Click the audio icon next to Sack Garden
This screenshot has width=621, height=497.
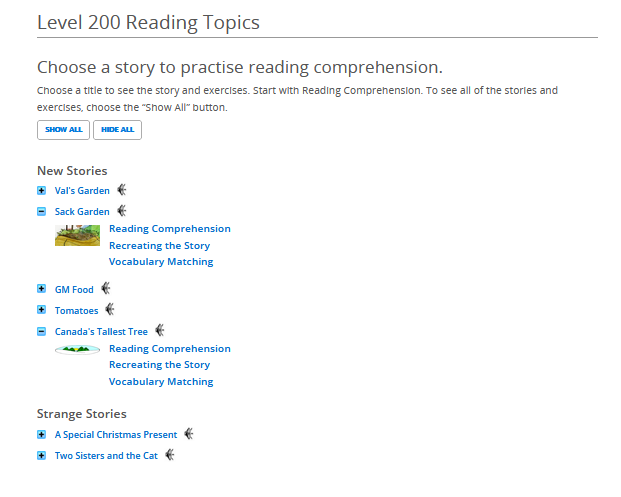pyautogui.click(x=121, y=211)
